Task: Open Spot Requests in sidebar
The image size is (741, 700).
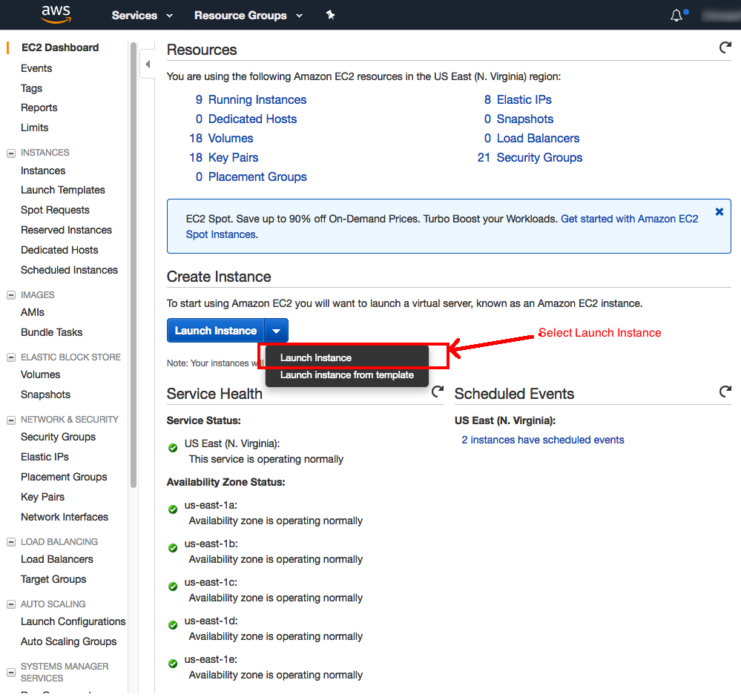Action: click(x=55, y=210)
